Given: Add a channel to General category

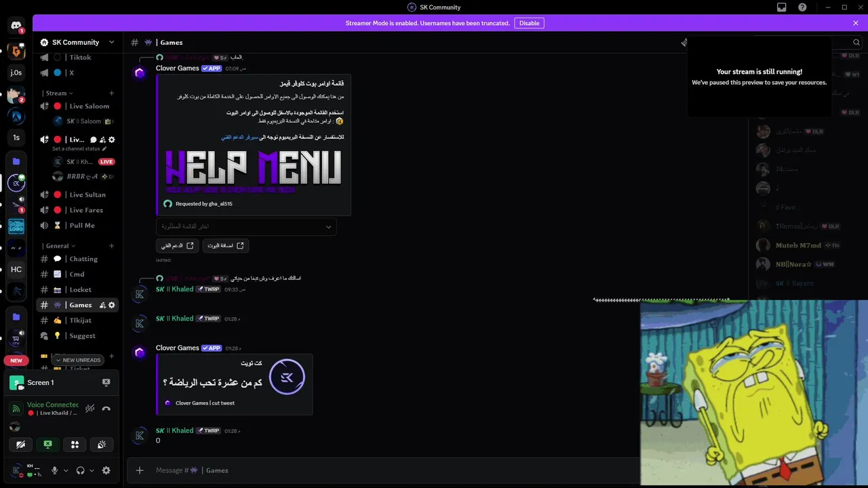Looking at the screenshot, I should (x=112, y=246).
